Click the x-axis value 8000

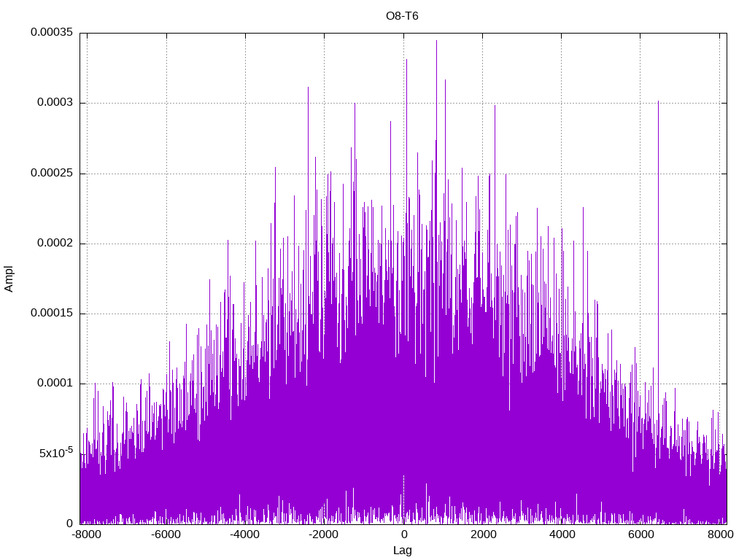click(720, 534)
